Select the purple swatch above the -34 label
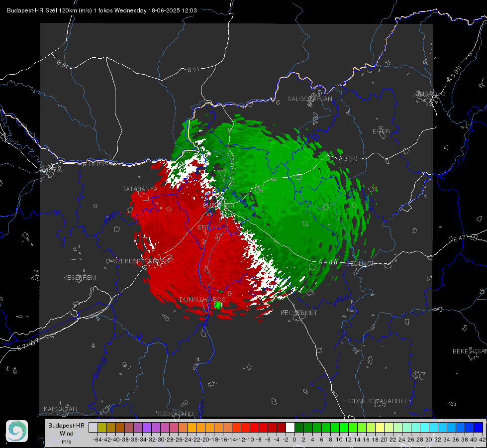This screenshot has height=448, width=487. coord(147,427)
